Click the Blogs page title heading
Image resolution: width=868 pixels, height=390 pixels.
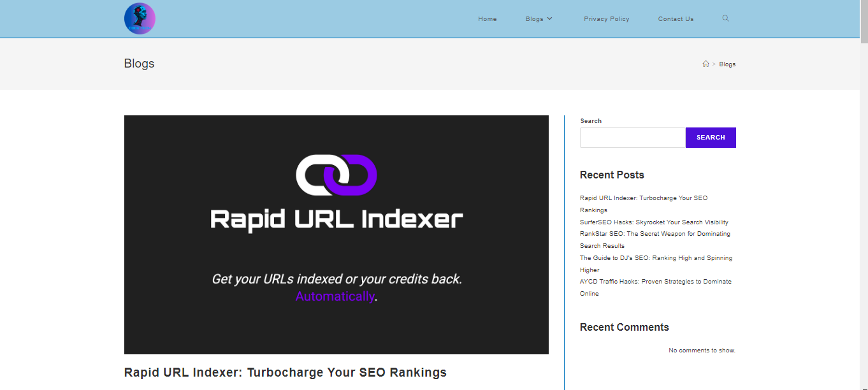pyautogui.click(x=140, y=64)
